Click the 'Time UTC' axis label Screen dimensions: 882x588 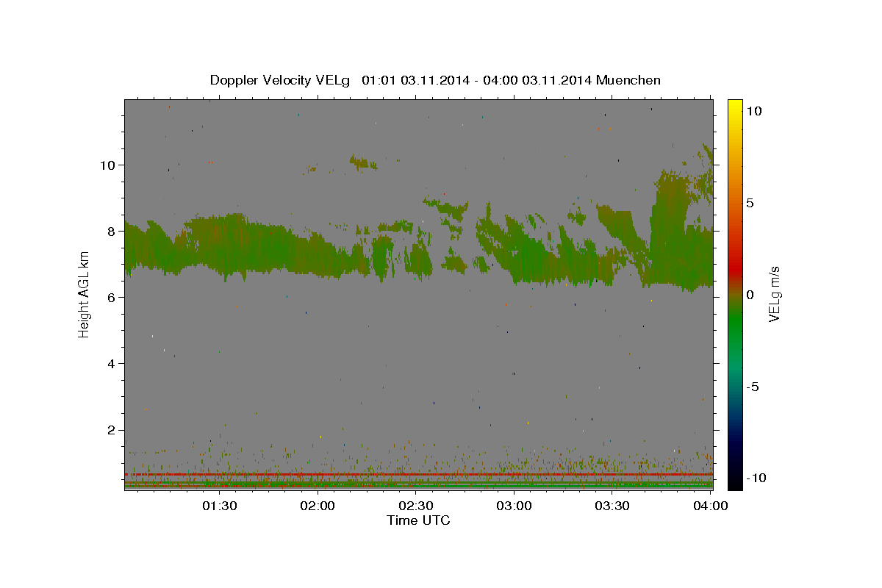click(x=418, y=520)
